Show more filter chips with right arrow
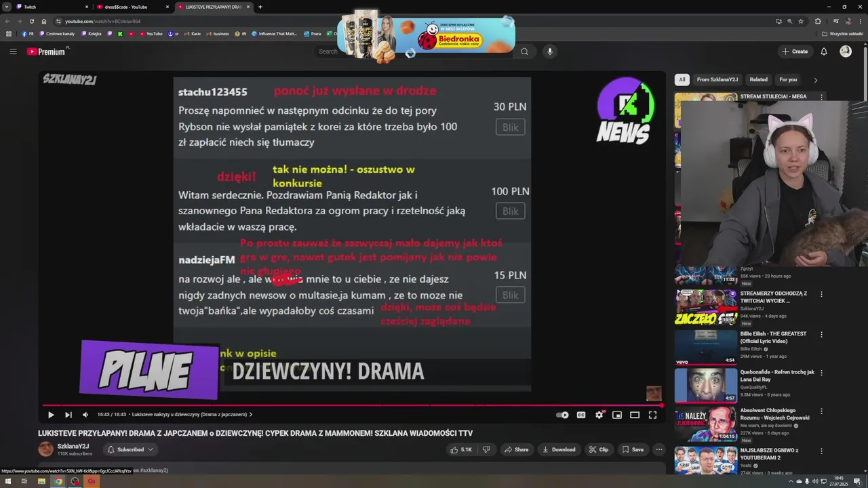The width and height of the screenshot is (868, 488). coord(815,80)
